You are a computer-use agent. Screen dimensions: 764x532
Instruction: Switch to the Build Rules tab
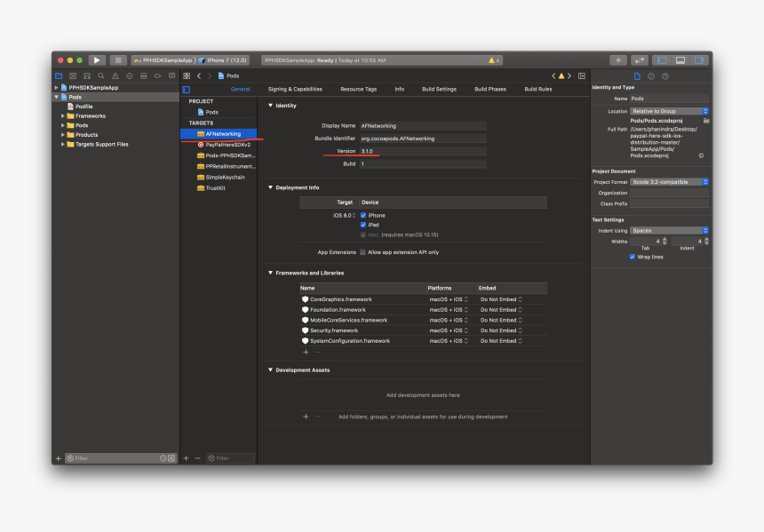(538, 89)
